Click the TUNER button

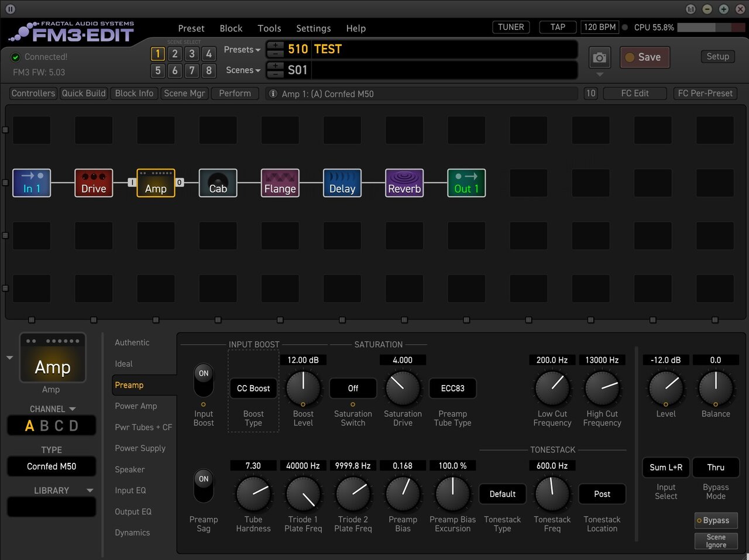(x=511, y=28)
